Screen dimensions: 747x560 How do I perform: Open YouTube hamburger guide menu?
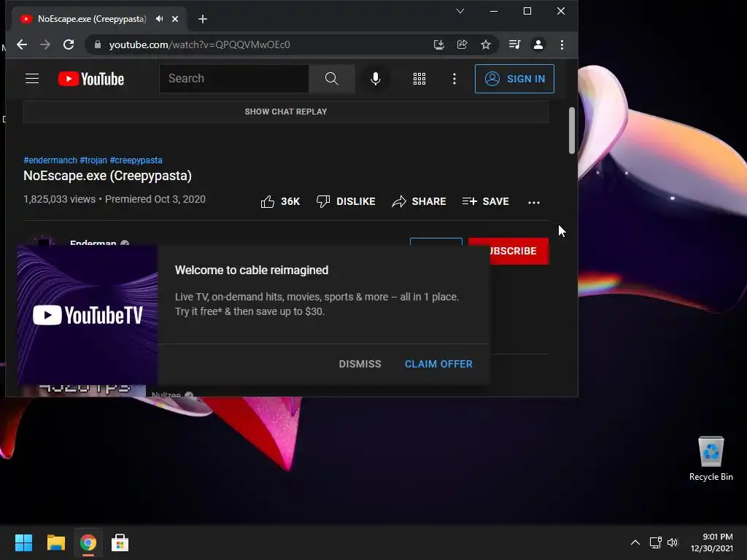pos(32,79)
